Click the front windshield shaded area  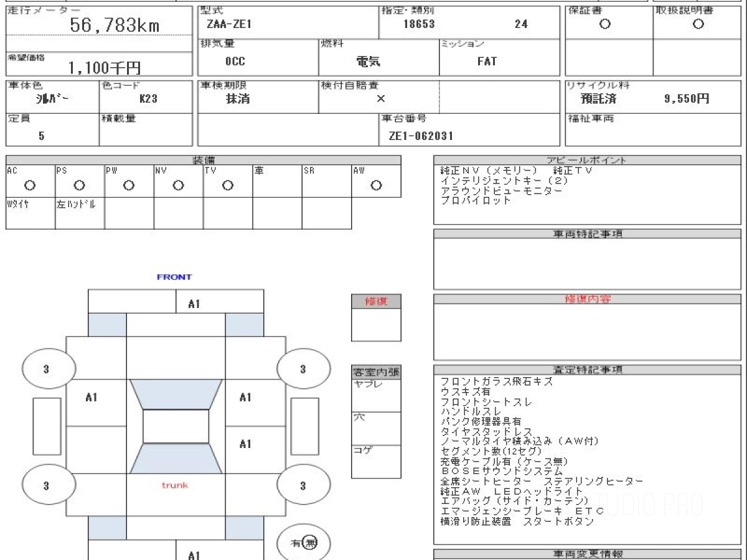click(176, 394)
